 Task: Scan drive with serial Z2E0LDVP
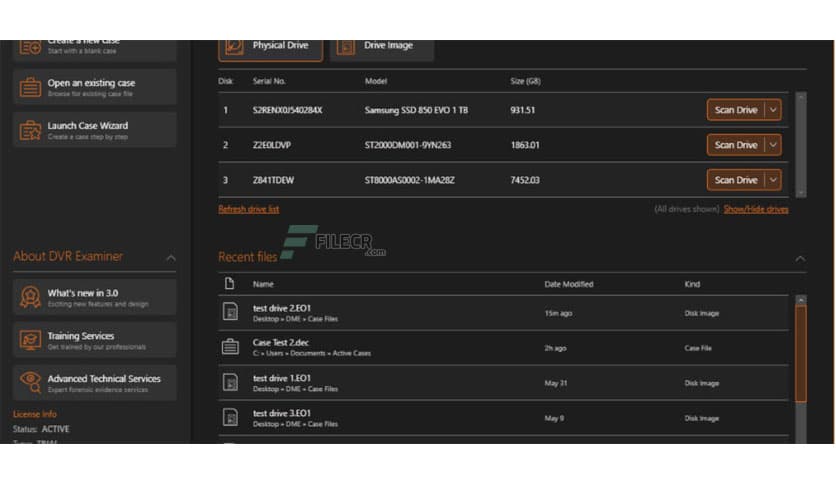[x=736, y=145]
